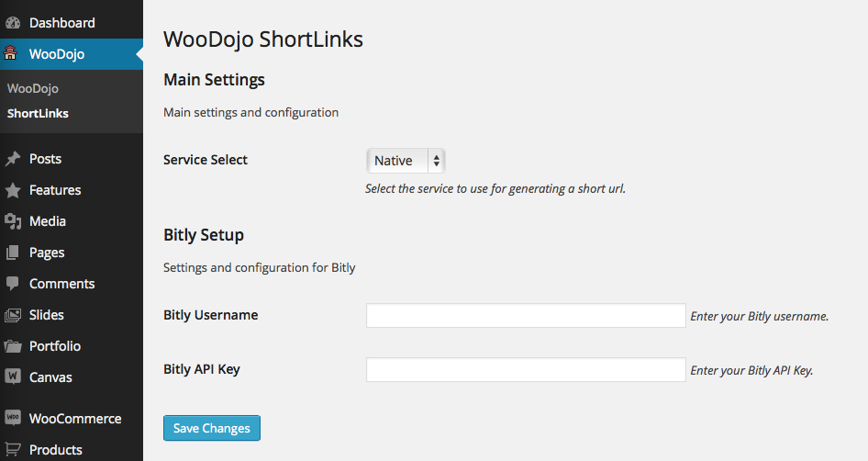The width and height of the screenshot is (868, 461).
Task: Click the Pages document icon
Action: [13, 253]
